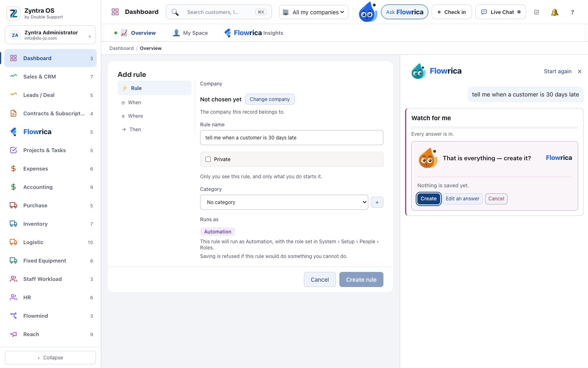Open the help question mark icon
This screenshot has height=368, width=588.
tap(572, 12)
